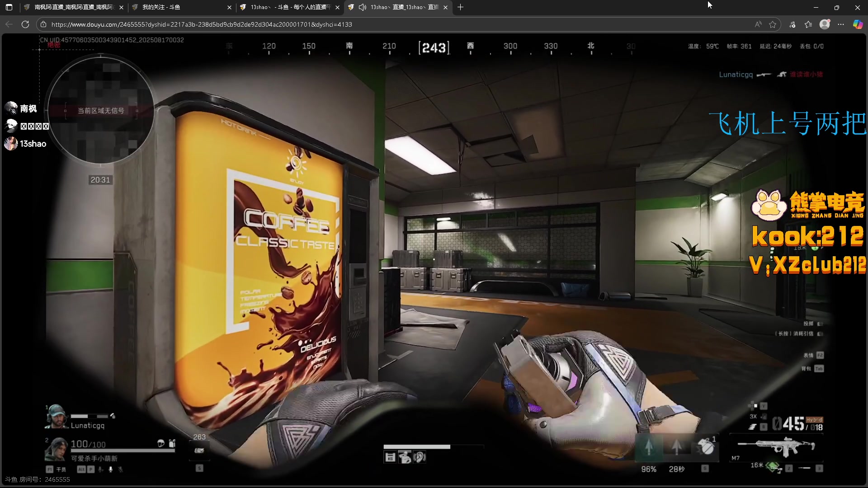Click the 延迟: 24毫秒 readout
The height and width of the screenshot is (488, 868).
[776, 46]
